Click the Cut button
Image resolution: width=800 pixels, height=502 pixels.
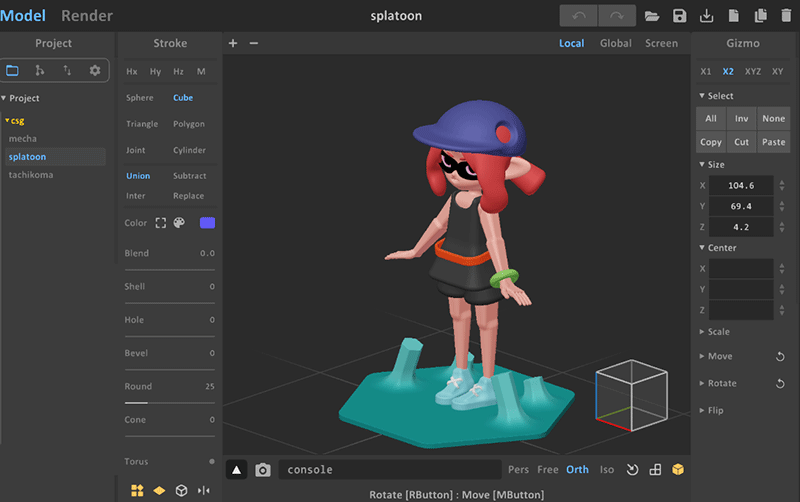[741, 142]
